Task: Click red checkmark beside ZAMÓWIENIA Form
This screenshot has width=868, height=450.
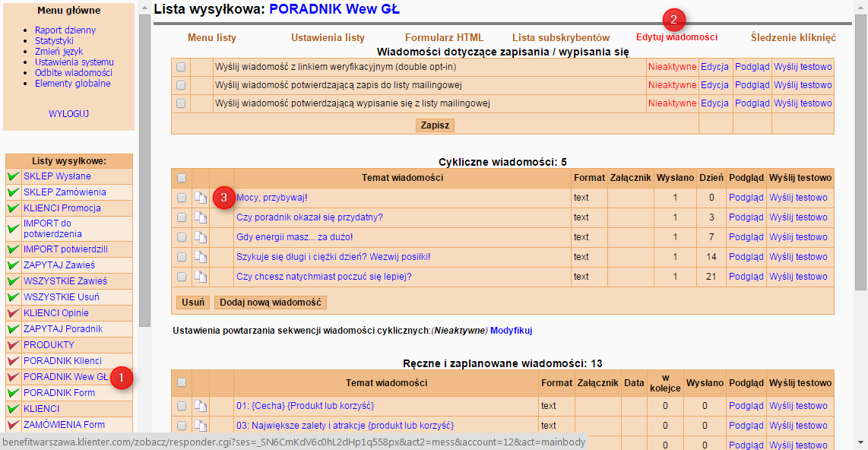Action: [x=14, y=425]
